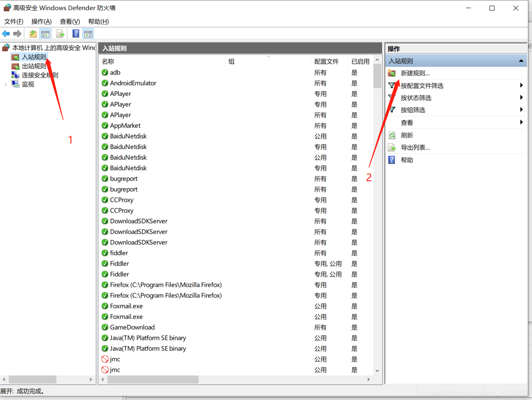Click the 操作 header of the actions pane
This screenshot has width=532, height=400.
(456, 49)
